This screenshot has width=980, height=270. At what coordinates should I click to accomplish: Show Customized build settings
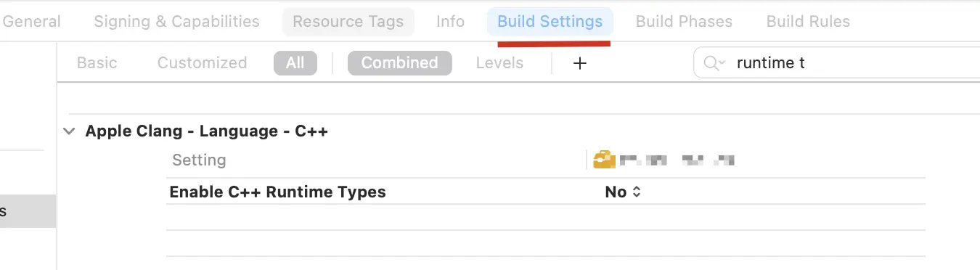coord(202,63)
